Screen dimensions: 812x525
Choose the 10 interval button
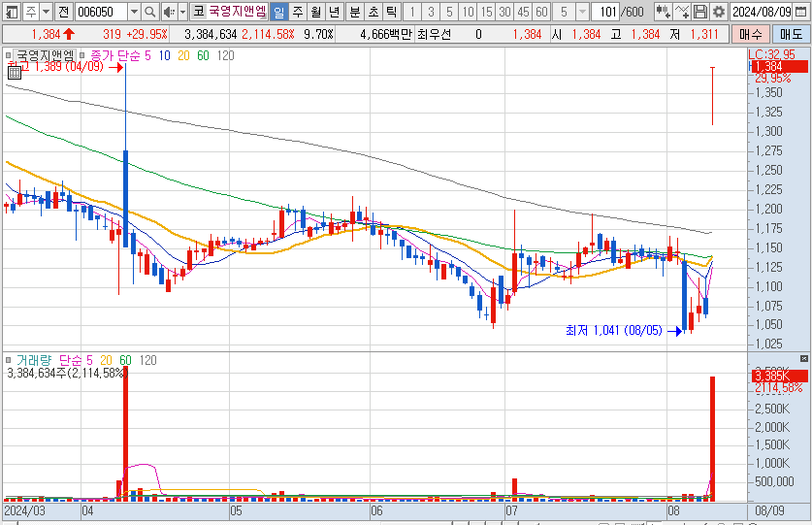[469, 12]
